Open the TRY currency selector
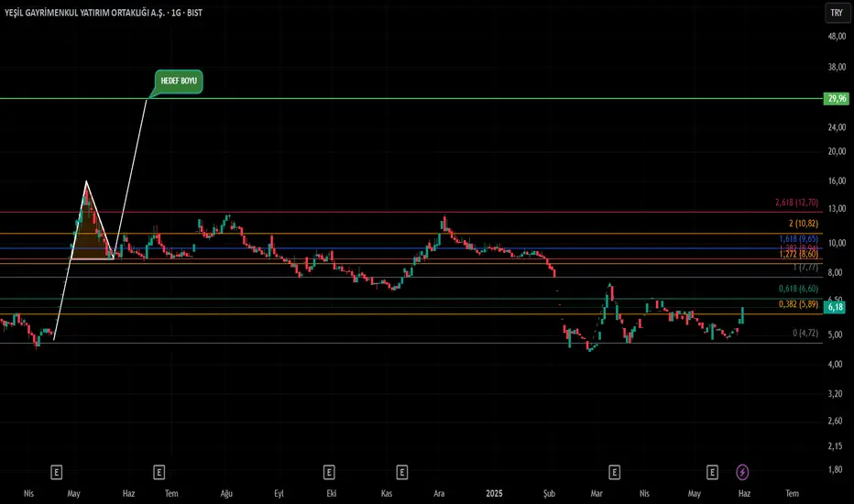Image resolution: width=854 pixels, height=504 pixels. click(837, 13)
